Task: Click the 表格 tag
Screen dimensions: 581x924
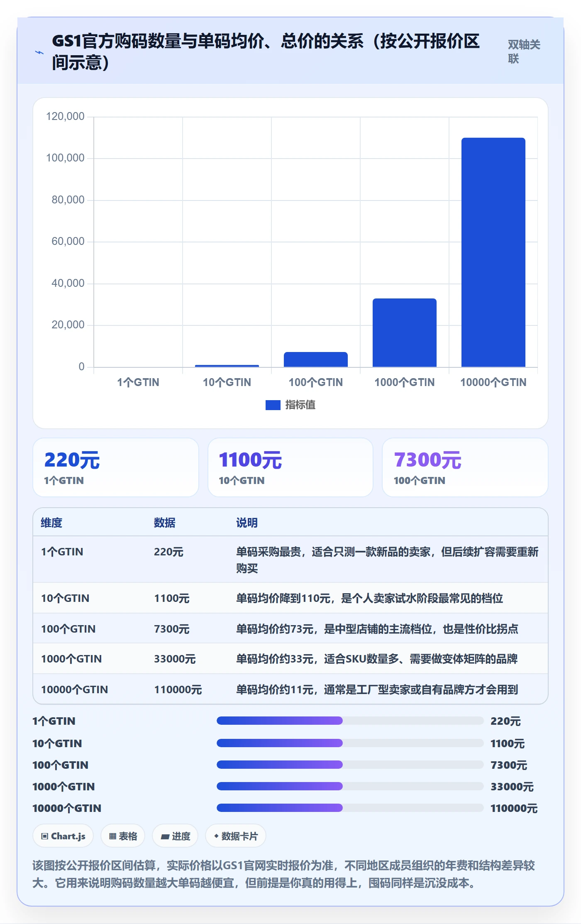Action: (123, 836)
